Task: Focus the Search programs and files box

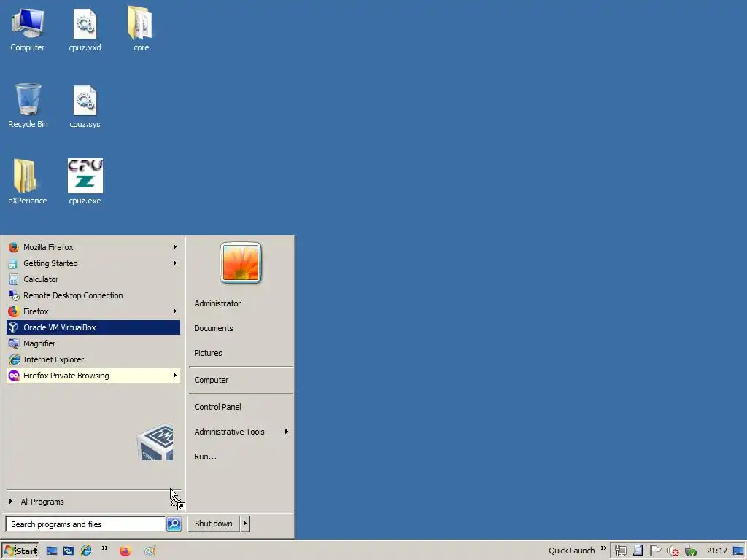Action: [x=86, y=524]
